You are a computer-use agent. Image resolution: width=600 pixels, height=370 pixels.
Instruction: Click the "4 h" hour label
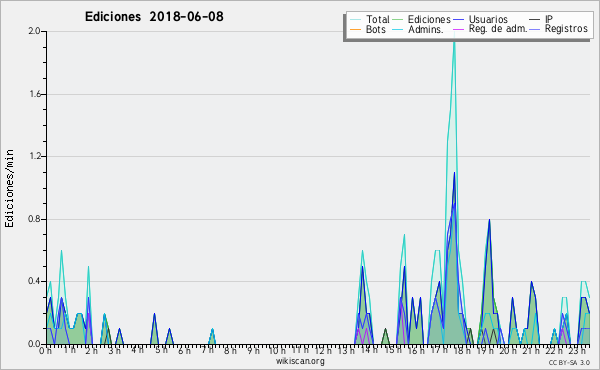[137, 350]
